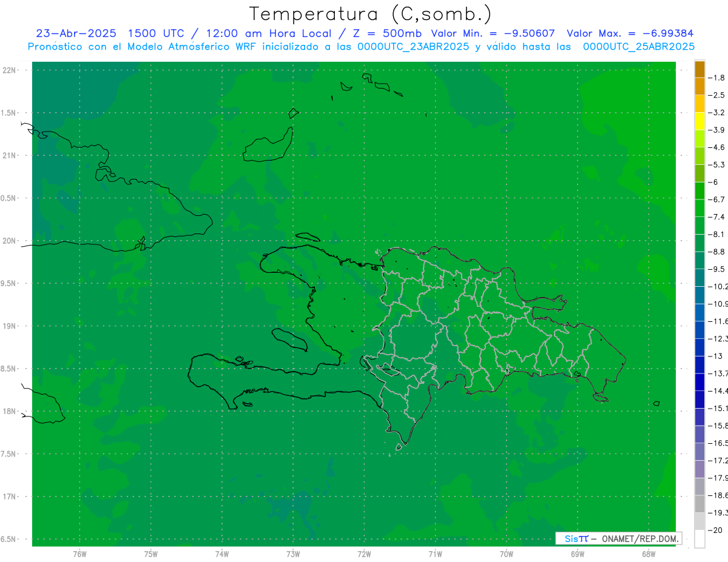Click the '-1.8' colorbar value
Screen dimensions: 728x562
point(716,78)
